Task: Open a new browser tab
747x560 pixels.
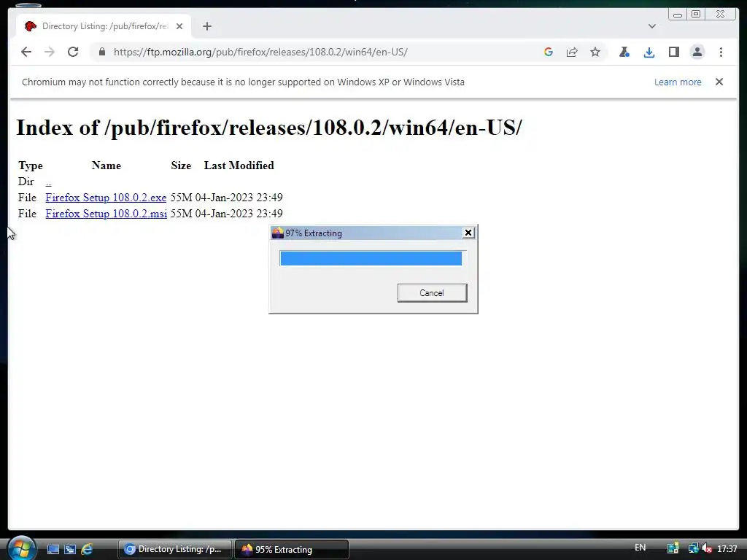Action: point(206,26)
